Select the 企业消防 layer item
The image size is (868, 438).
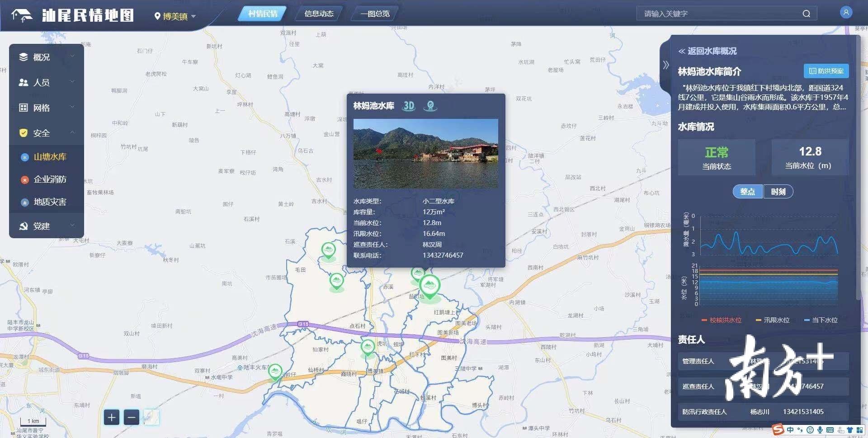(x=47, y=179)
